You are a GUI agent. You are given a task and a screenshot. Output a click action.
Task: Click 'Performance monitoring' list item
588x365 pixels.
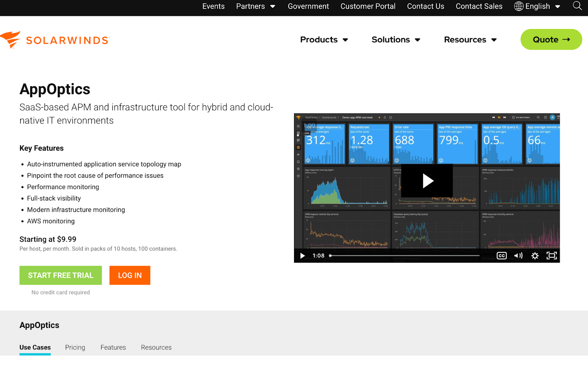point(63,187)
